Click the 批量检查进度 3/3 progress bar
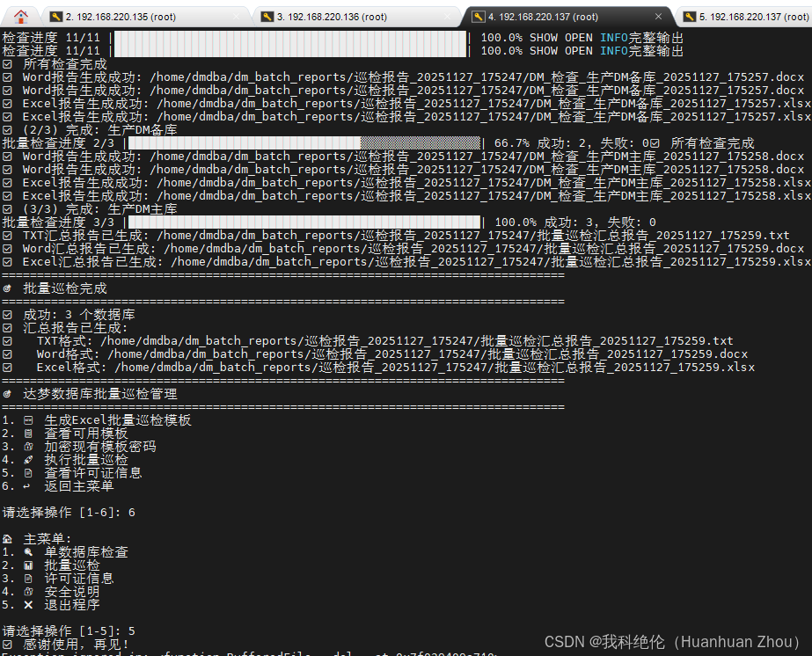This screenshot has height=656, width=812. [x=304, y=222]
